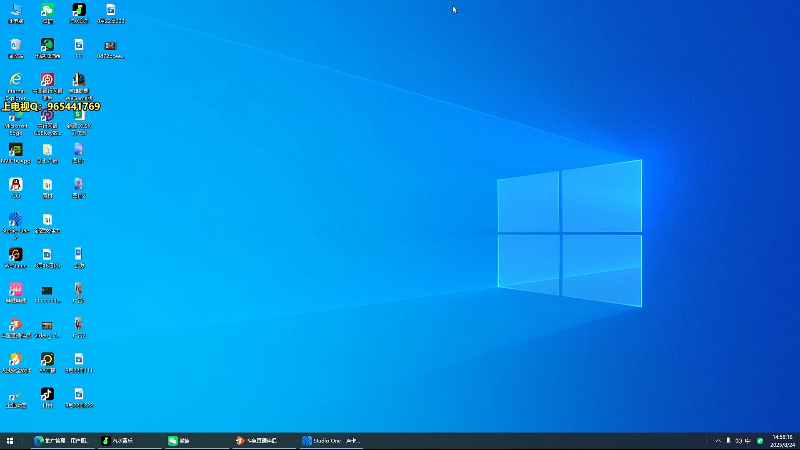Select the image file right of NVIDIA App row
800x450 pixels.
coord(79,154)
